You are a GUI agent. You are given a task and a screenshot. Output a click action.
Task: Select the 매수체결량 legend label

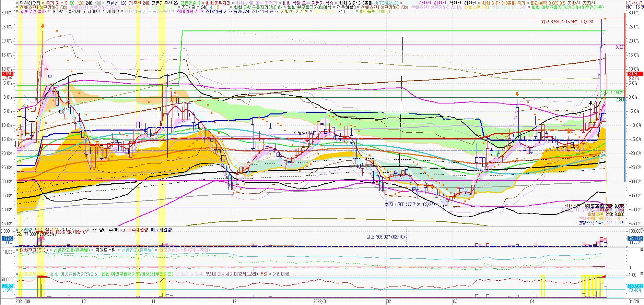click(138, 230)
